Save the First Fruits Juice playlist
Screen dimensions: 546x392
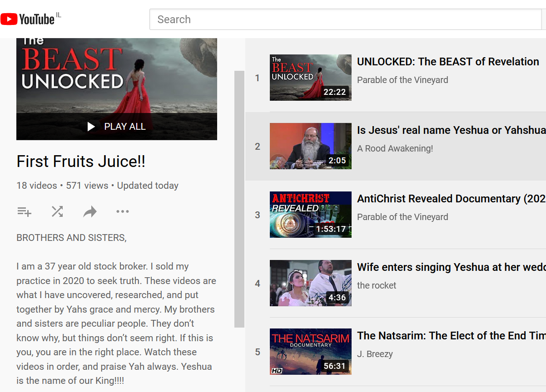point(24,211)
